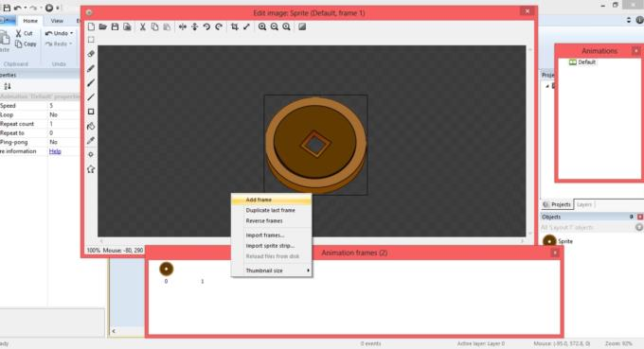
Task: Expand the project tree node
Action: pyautogui.click(x=547, y=86)
